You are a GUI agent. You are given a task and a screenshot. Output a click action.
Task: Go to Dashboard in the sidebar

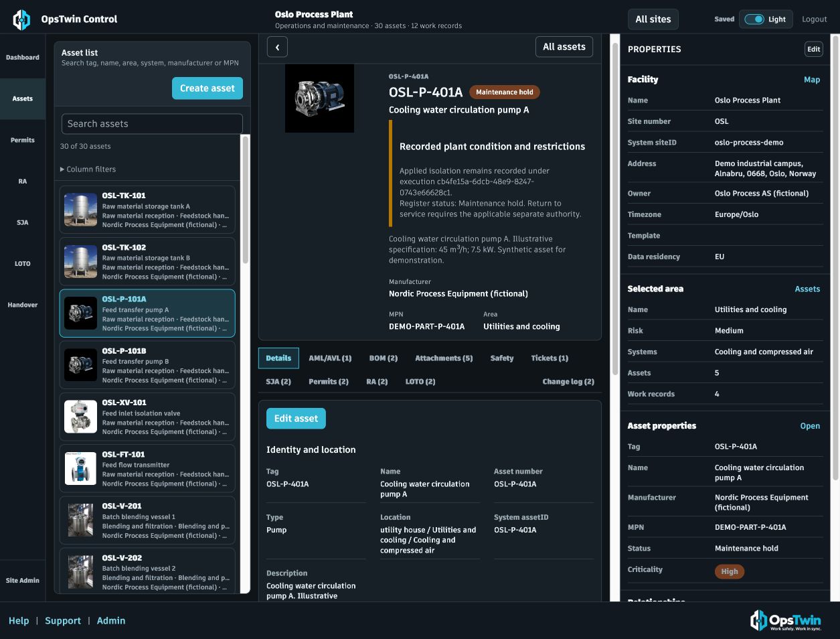(23, 58)
